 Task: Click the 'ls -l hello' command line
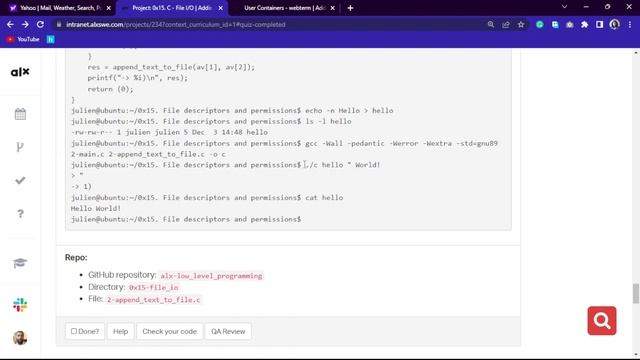(211, 121)
